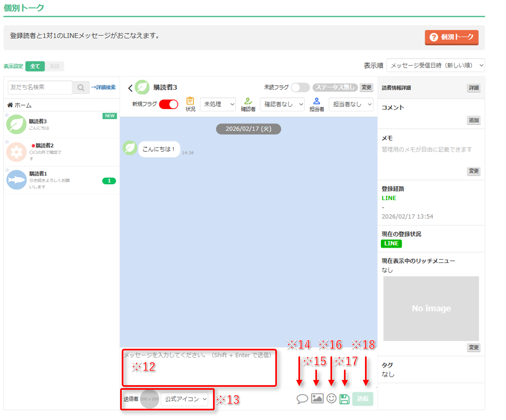Click the green floppy disk save icon

tap(344, 399)
